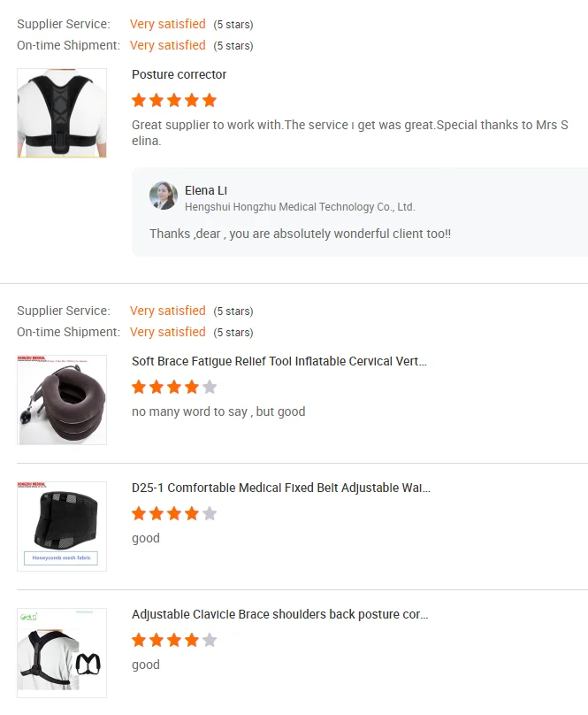The height and width of the screenshot is (715, 588).
Task: Click first review's Supplier Service 'Very satisfied' text
Action: tap(168, 24)
